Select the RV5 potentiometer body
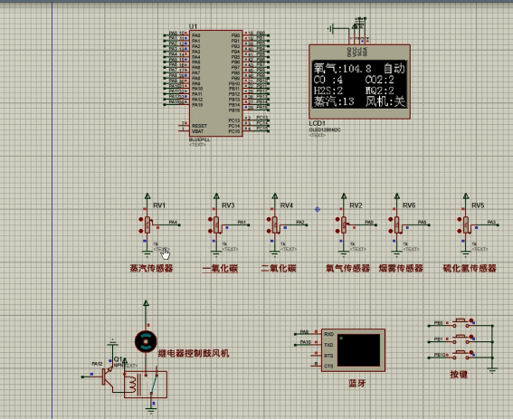The height and width of the screenshot is (420, 513). pos(466,224)
